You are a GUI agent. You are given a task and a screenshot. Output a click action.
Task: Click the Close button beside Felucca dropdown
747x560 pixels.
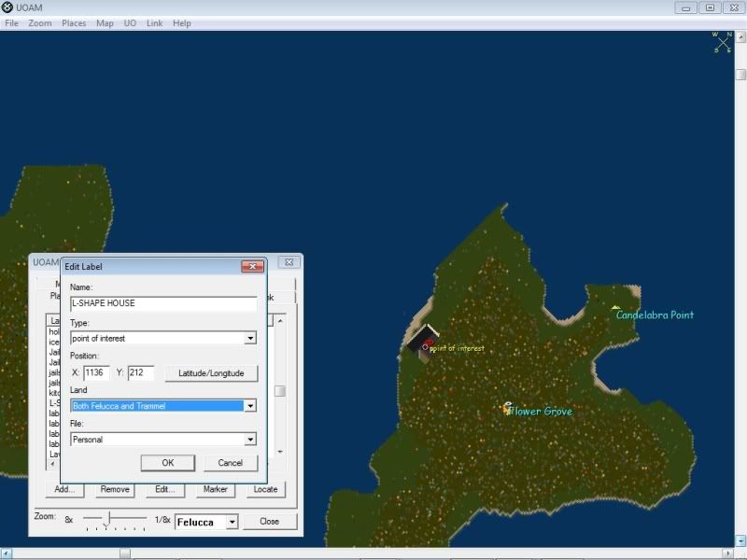point(270,522)
